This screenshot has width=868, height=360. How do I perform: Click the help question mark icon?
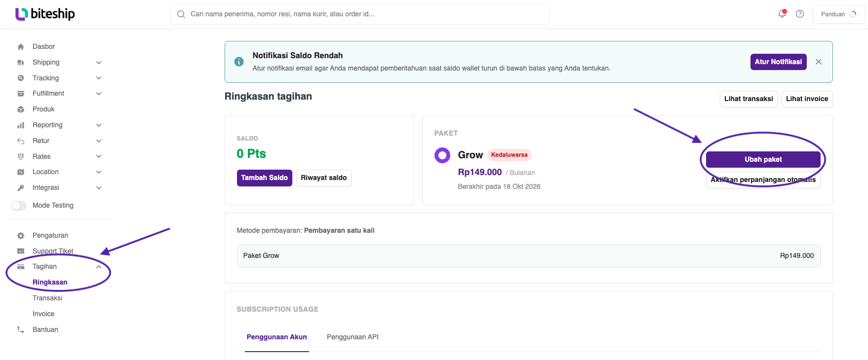(800, 14)
